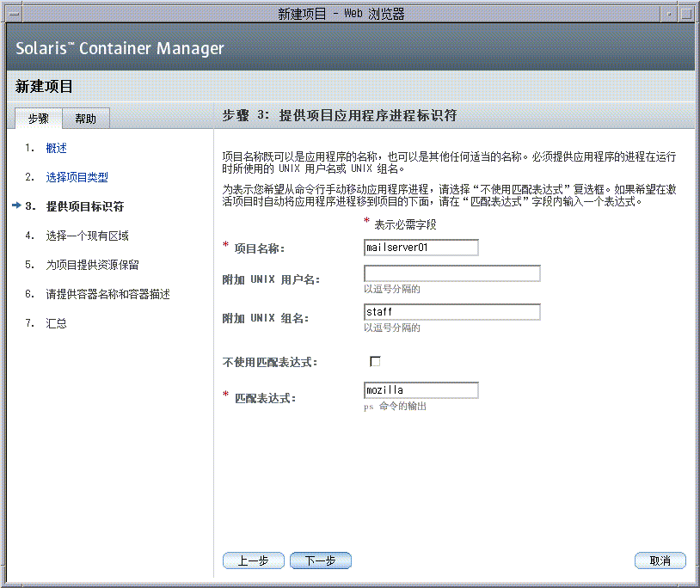Screen dimensions: 700x588
Task: Minimize the 新建项目 browser window
Action: pyautogui.click(x=669, y=14)
